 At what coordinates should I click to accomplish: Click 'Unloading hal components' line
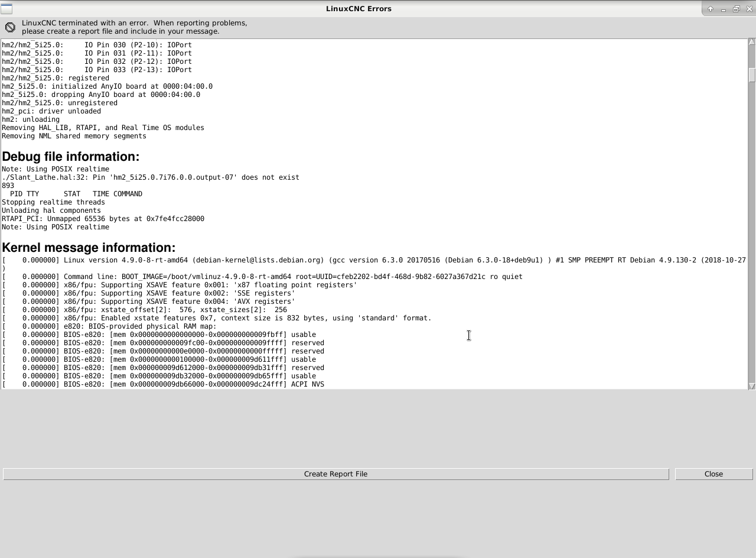click(x=51, y=210)
